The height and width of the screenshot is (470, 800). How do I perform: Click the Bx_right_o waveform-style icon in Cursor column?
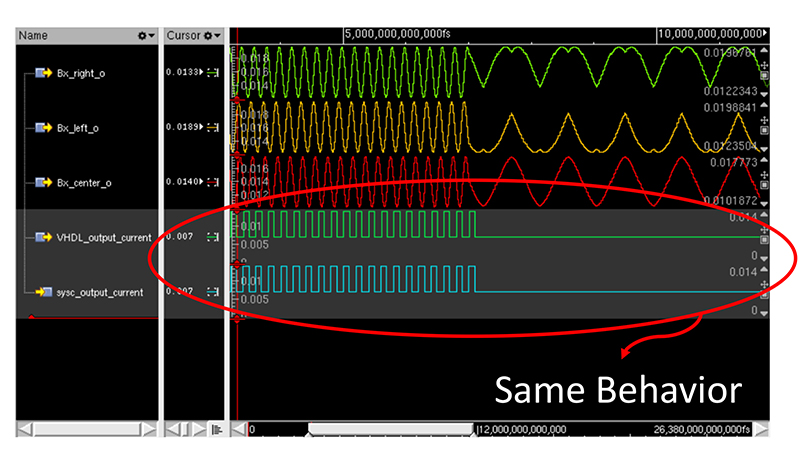coord(212,73)
